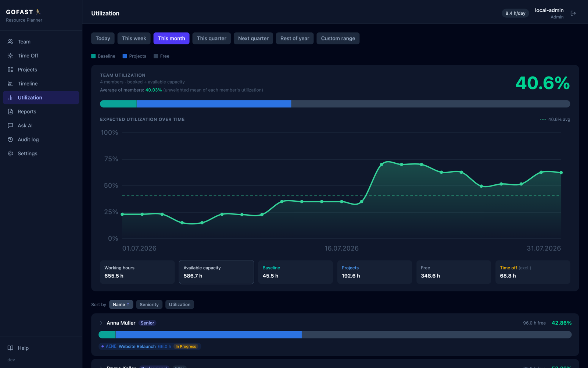Click Anna Müller's Senior badge

click(147, 323)
